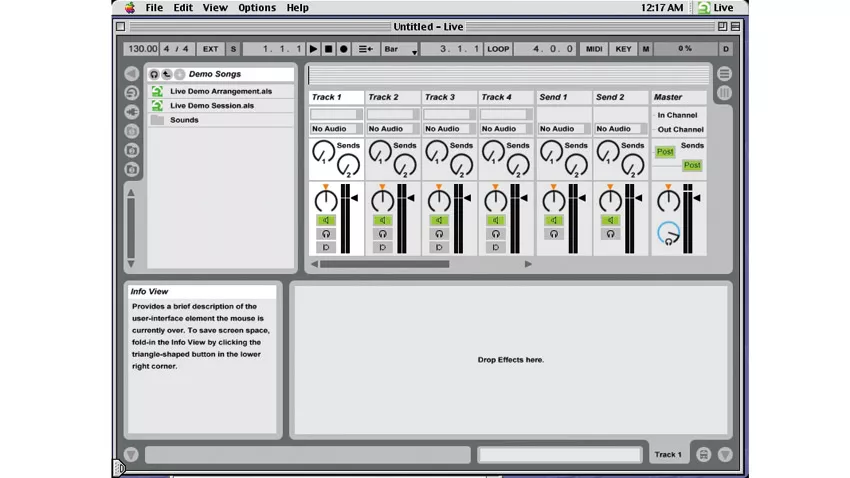This screenshot has height=478, width=850.
Task: Toggle the first Post button on Master
Action: click(x=665, y=152)
